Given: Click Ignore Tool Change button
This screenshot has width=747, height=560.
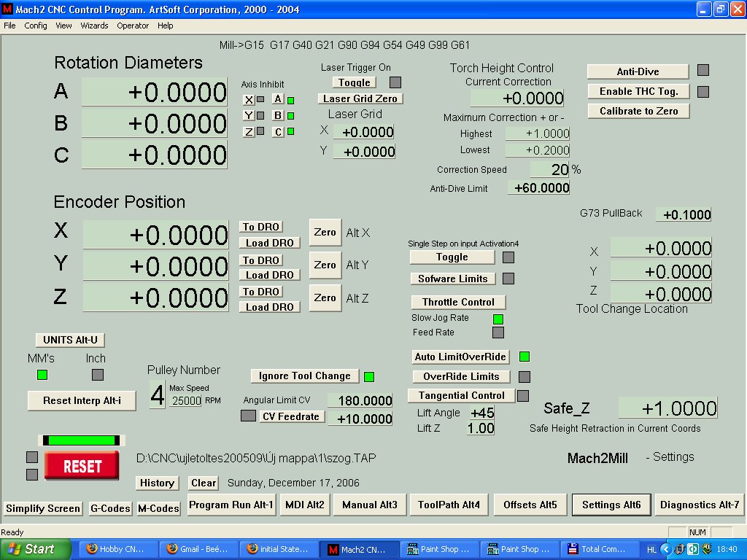Looking at the screenshot, I should point(304,376).
